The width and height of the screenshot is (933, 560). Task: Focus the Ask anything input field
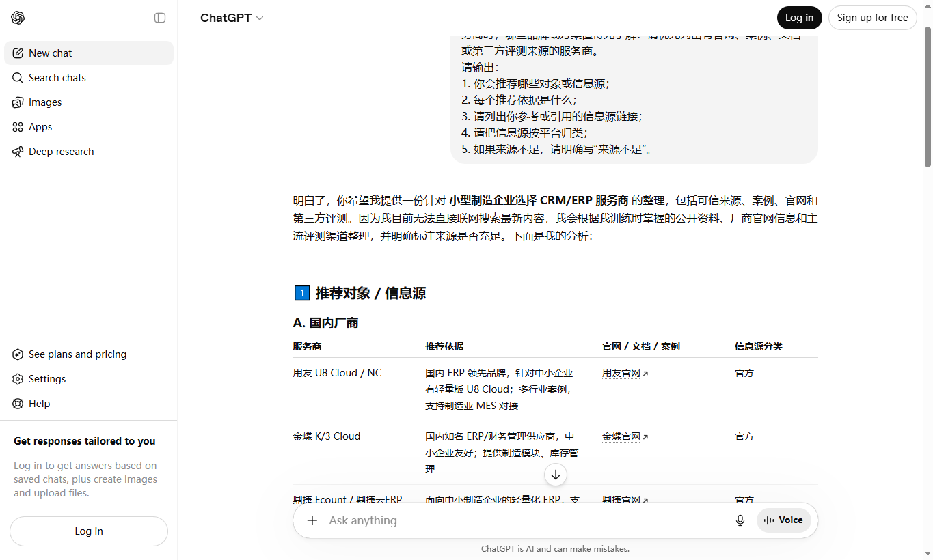[x=526, y=520]
